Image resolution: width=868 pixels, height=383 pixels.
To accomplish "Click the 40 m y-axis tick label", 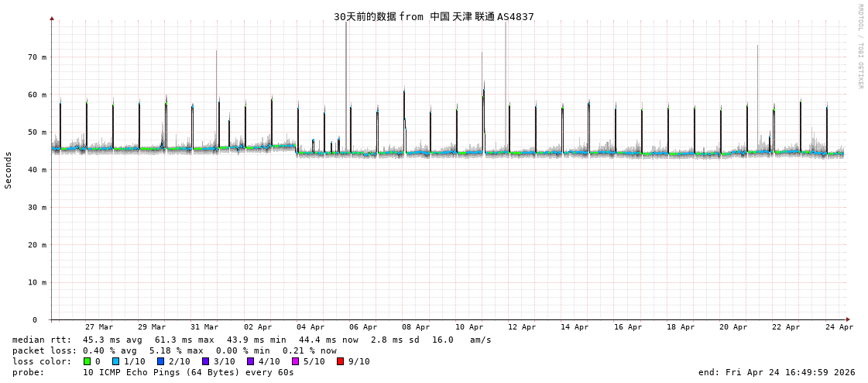I will (x=37, y=170).
